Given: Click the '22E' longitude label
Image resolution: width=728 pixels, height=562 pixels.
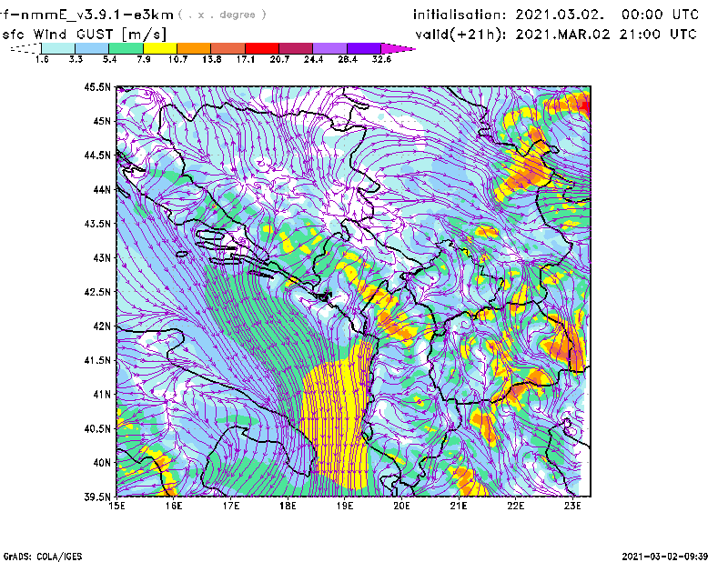Looking at the screenshot, I should click(x=515, y=506).
